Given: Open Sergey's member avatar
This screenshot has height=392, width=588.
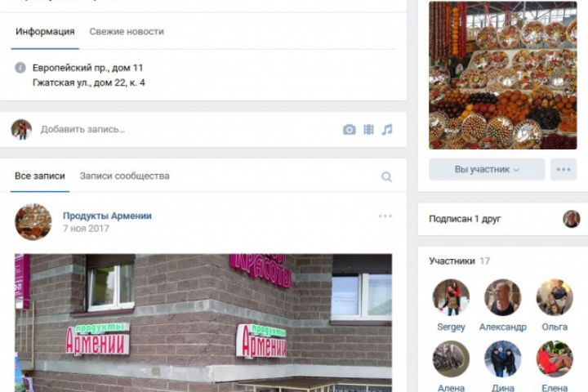Looking at the screenshot, I should [451, 297].
